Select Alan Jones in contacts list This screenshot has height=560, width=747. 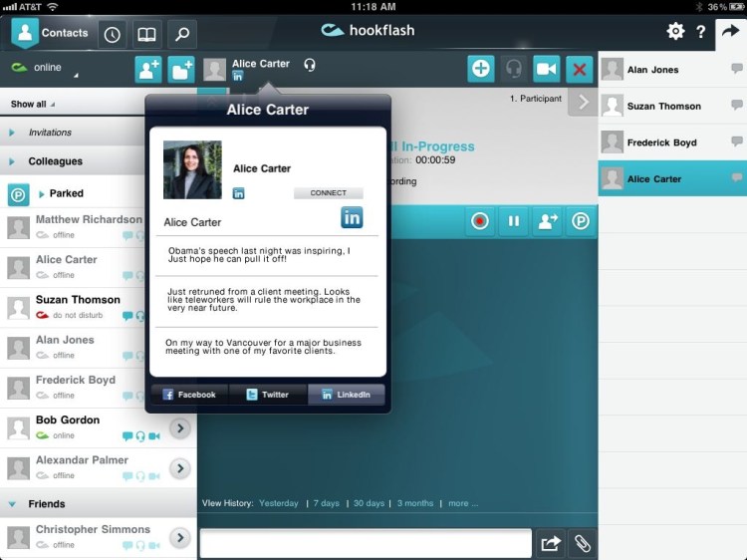pyautogui.click(x=73, y=348)
